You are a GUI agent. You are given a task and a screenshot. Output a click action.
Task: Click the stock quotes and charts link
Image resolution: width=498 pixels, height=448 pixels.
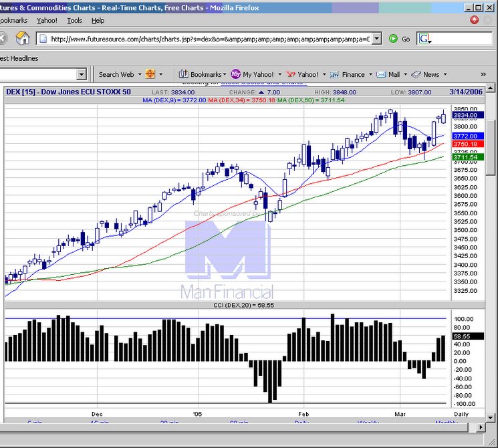pyautogui.click(x=263, y=83)
